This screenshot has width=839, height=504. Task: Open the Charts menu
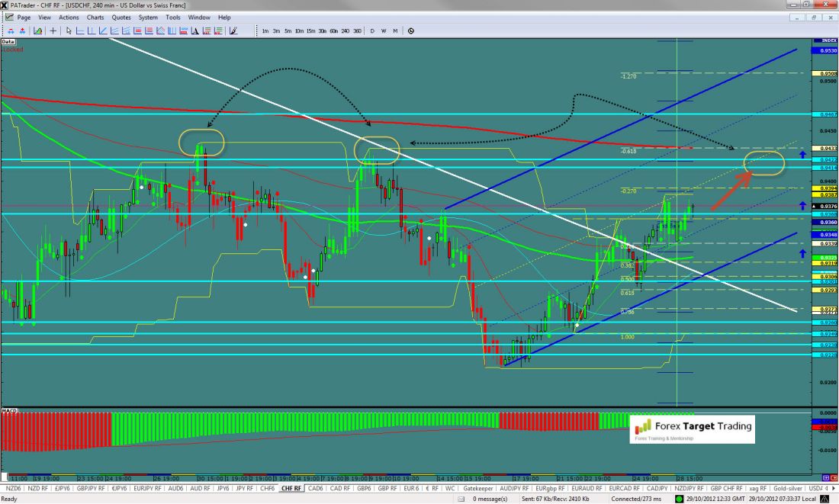[x=95, y=17]
